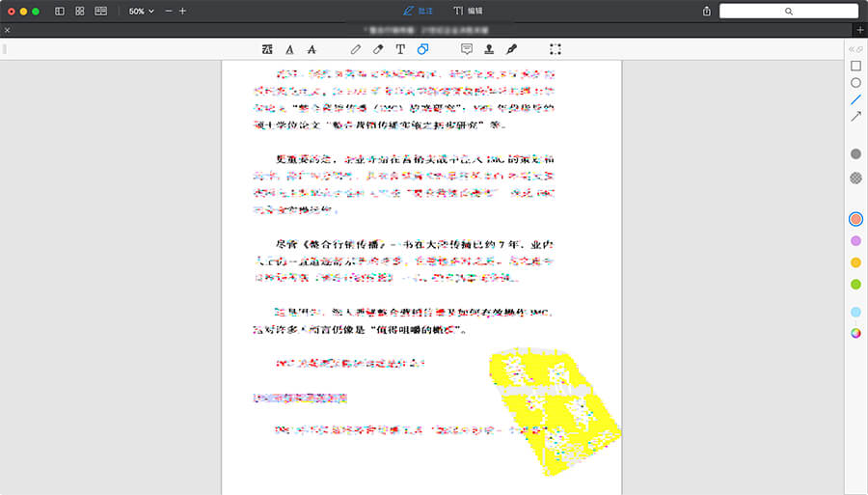
Task: Toggle the left sidebar panel
Action: [59, 11]
